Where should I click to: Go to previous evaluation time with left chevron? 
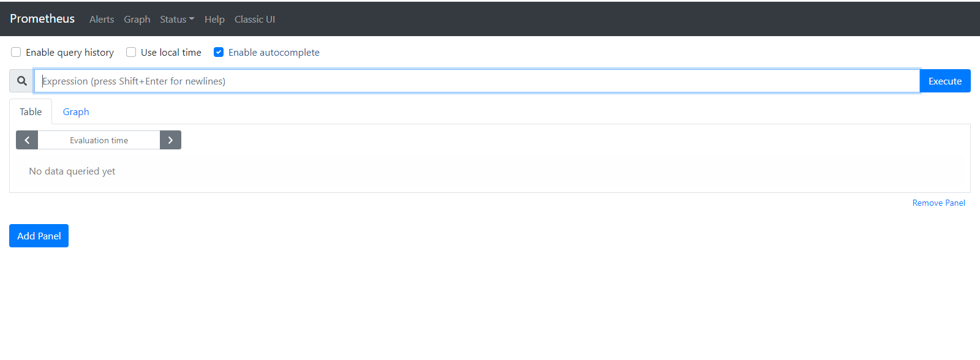coord(27,140)
